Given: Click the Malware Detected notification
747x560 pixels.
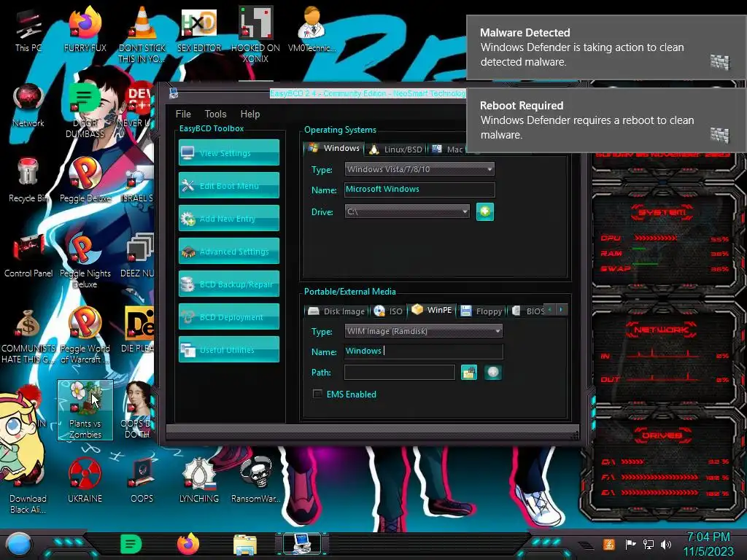Looking at the screenshot, I should (x=606, y=47).
